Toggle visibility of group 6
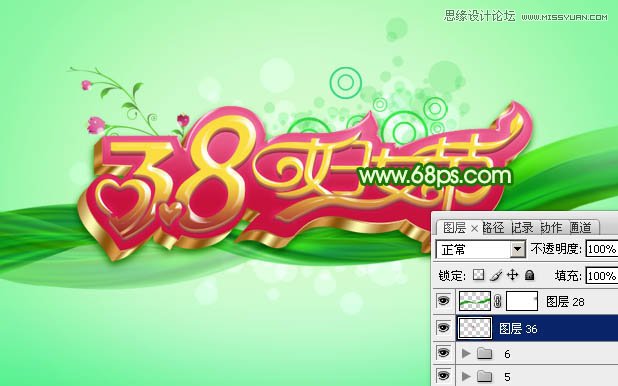Screen dimensions: 618x386 443,352
